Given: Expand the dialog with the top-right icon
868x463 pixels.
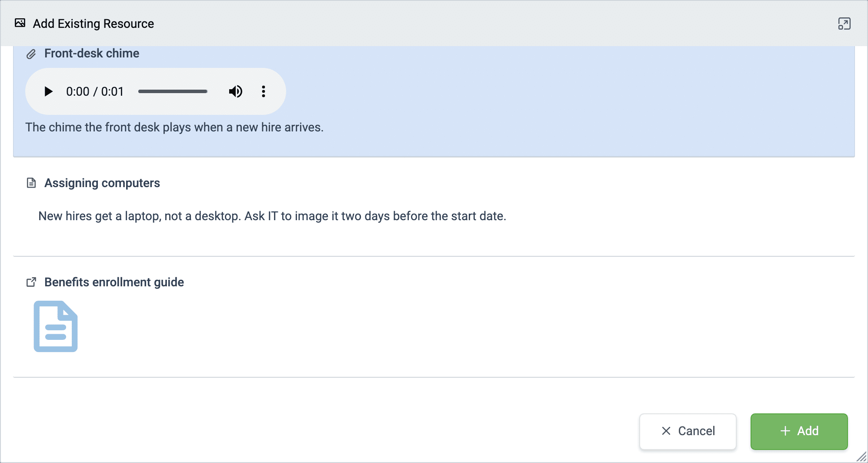Looking at the screenshot, I should click(x=844, y=23).
